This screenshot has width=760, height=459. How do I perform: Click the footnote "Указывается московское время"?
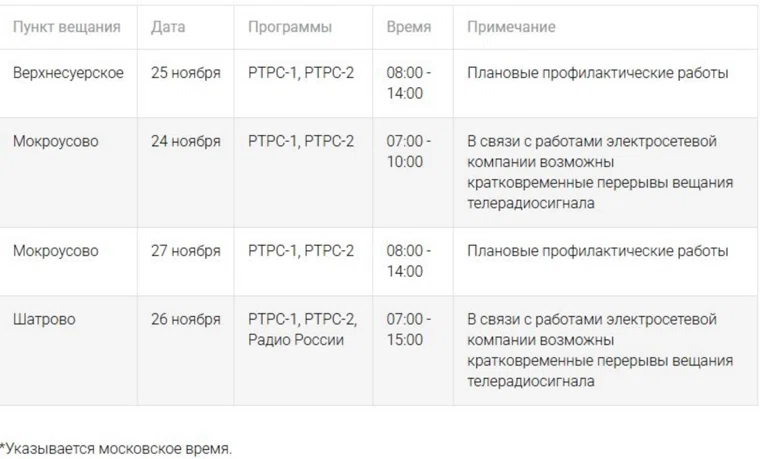(118, 448)
